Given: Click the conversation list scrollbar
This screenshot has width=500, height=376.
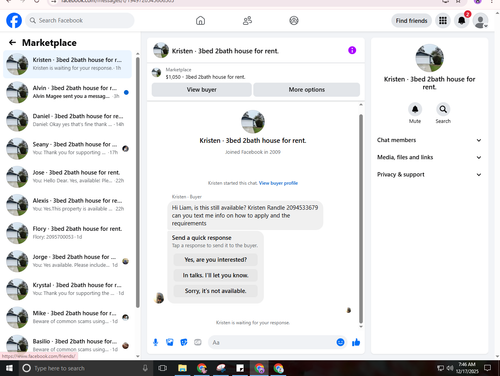Looking at the screenshot, I should [x=138, y=182].
